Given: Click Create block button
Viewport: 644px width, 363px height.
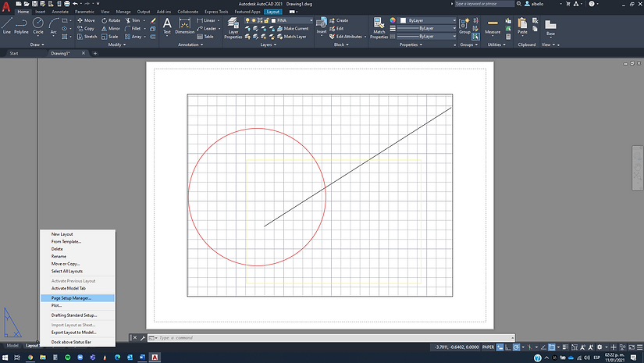Looking at the screenshot, I should [339, 20].
